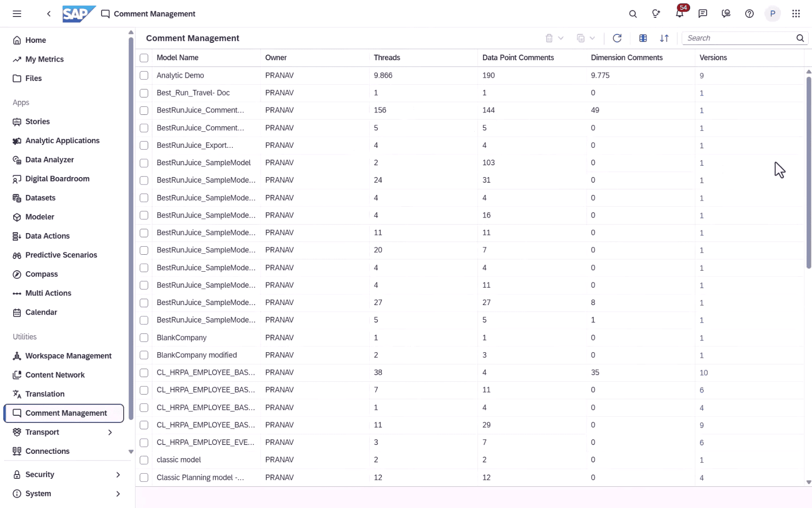Expand the Transport submenu arrow
Image resolution: width=812 pixels, height=508 pixels.
(x=110, y=432)
